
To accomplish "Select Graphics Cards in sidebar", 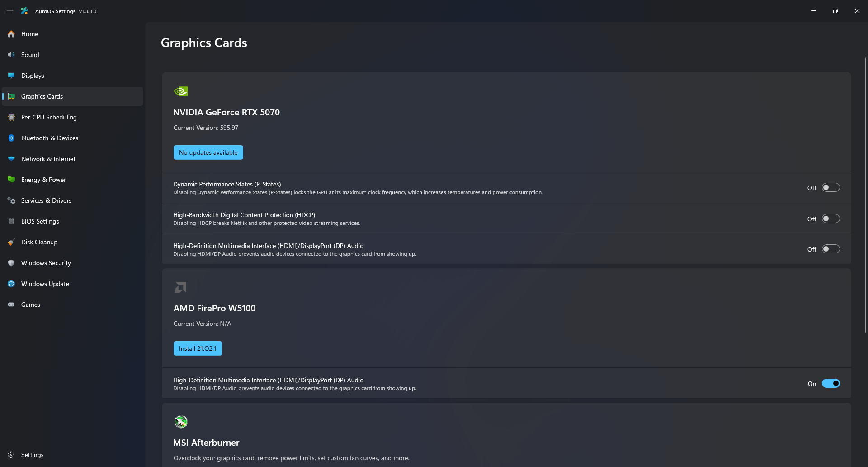I will tap(72, 96).
